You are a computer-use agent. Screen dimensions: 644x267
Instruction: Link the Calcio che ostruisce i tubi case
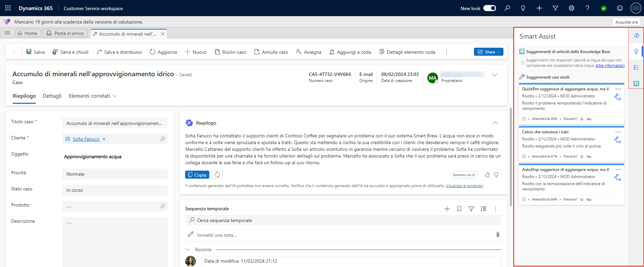point(618,140)
